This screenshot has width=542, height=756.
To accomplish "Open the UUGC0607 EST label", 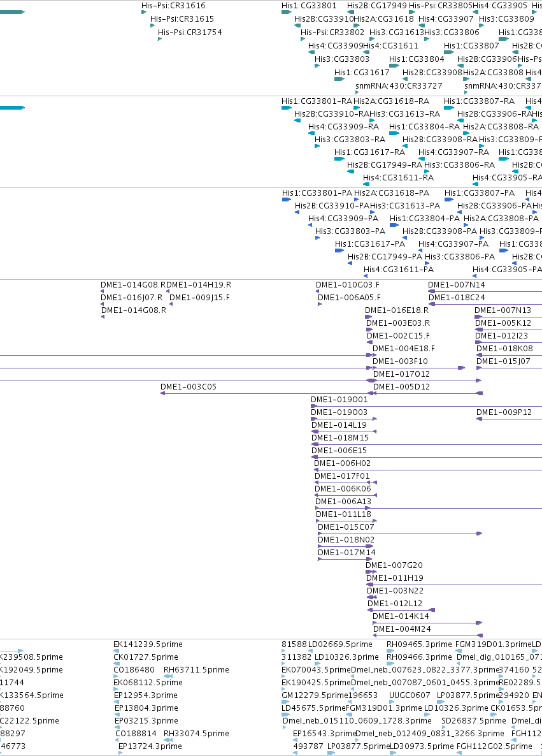I will (410, 695).
